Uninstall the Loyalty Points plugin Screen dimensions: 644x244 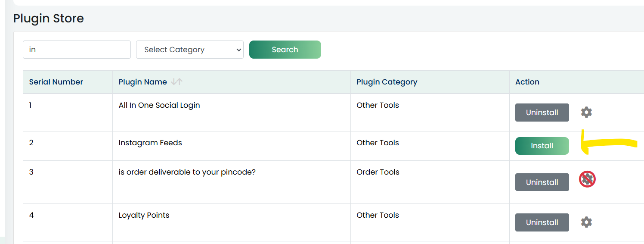pos(542,222)
